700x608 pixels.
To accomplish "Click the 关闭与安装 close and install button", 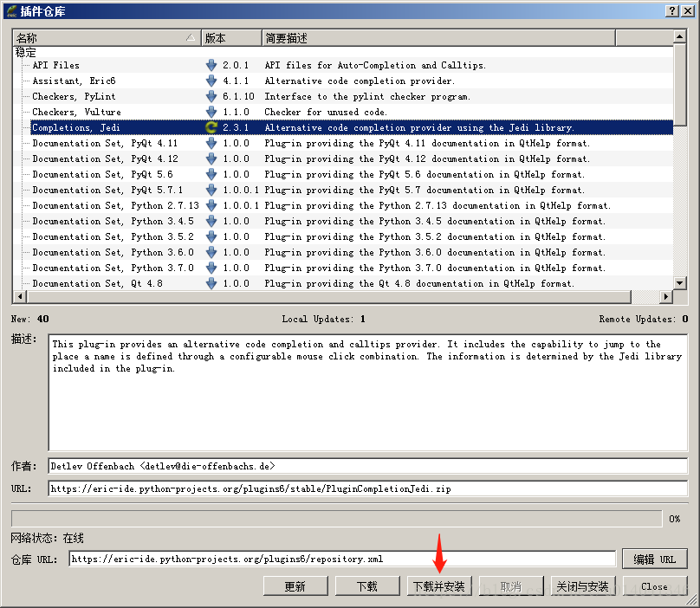I will tap(582, 586).
